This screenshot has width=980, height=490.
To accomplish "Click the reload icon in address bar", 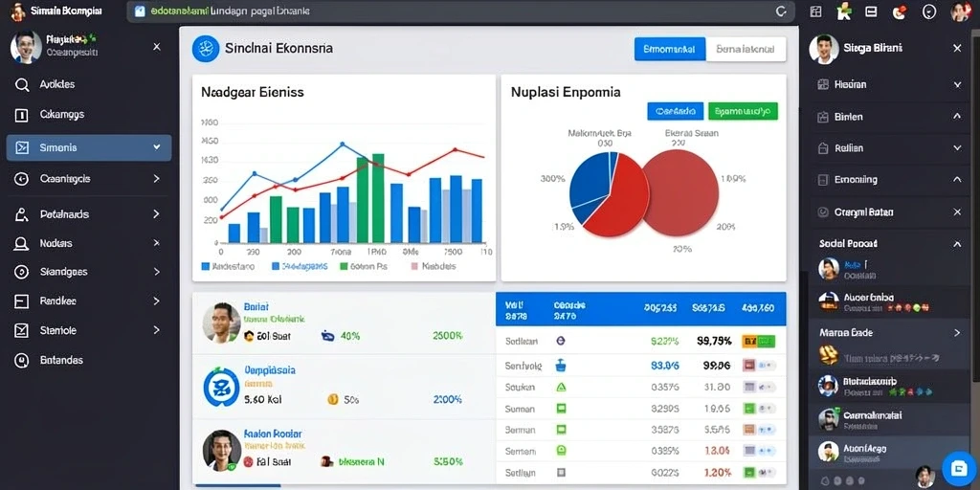I will click(781, 11).
